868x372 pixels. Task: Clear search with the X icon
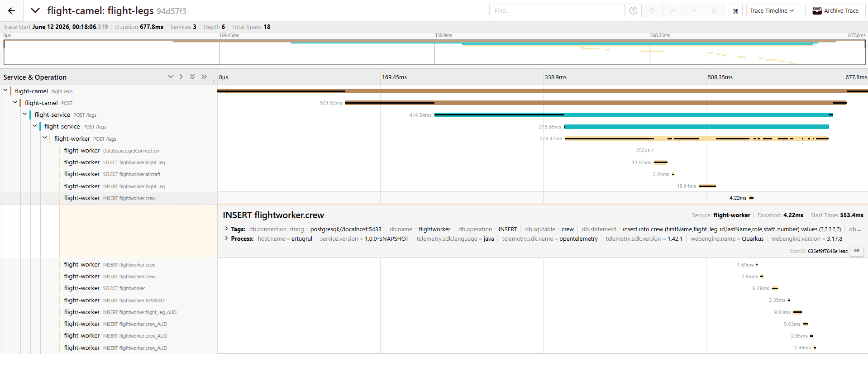click(x=714, y=10)
